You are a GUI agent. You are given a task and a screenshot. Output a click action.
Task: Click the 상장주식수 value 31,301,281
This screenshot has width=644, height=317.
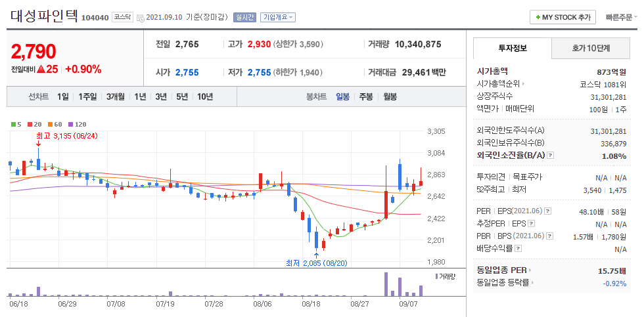(x=609, y=96)
